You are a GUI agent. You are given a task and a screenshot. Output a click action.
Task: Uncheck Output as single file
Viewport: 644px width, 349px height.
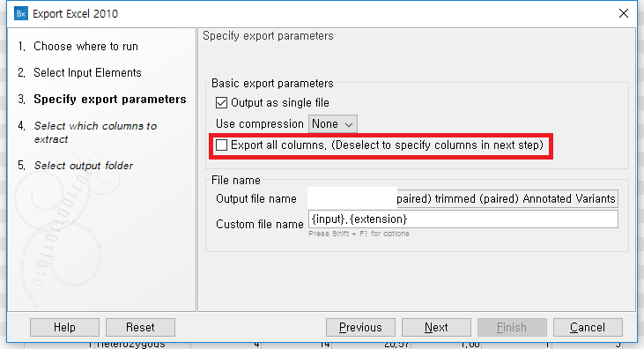coord(221,102)
